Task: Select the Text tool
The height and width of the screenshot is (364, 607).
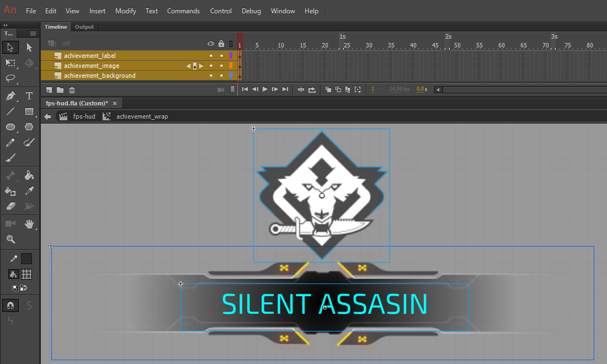Action: (x=29, y=95)
